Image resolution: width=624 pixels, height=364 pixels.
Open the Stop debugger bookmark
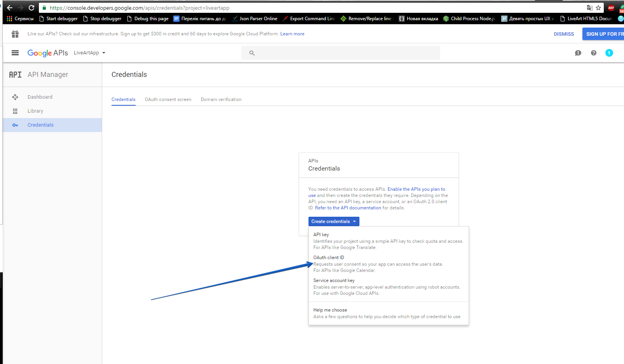(x=102, y=19)
